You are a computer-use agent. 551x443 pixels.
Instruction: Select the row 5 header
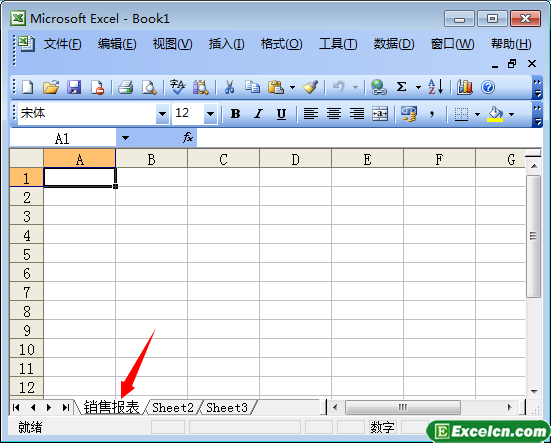27,254
